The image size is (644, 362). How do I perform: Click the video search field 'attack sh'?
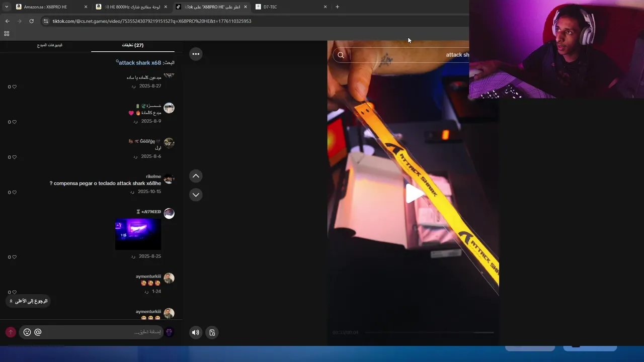click(x=410, y=55)
